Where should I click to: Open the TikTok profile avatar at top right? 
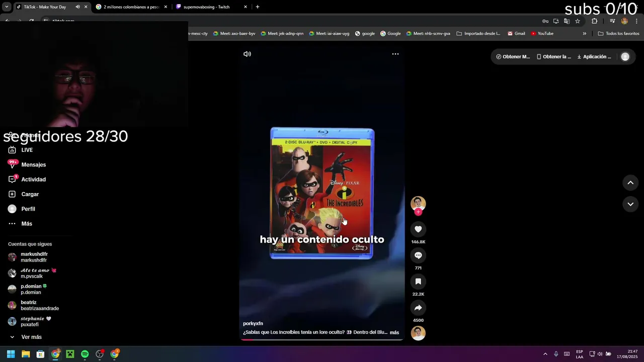[625, 57]
